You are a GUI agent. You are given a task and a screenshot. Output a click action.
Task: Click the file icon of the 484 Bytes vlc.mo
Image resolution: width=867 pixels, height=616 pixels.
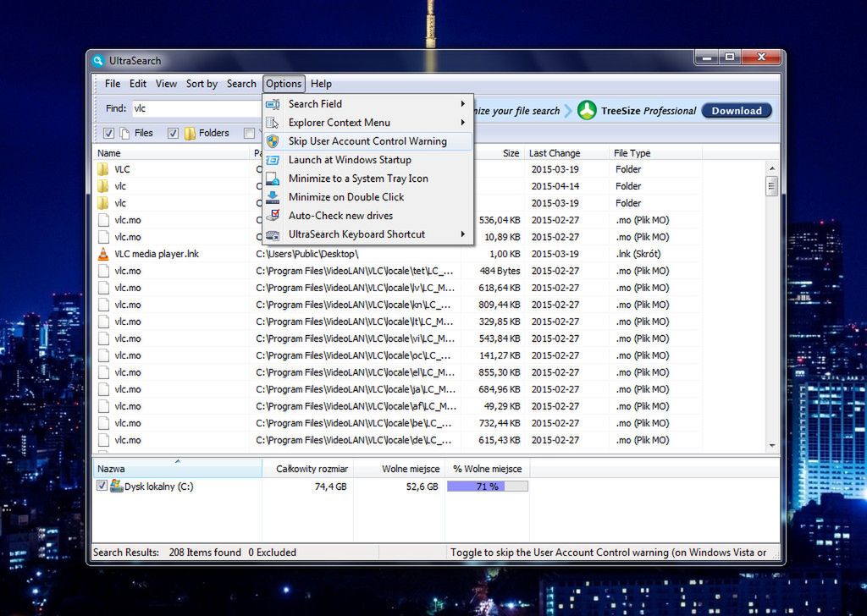coord(103,271)
